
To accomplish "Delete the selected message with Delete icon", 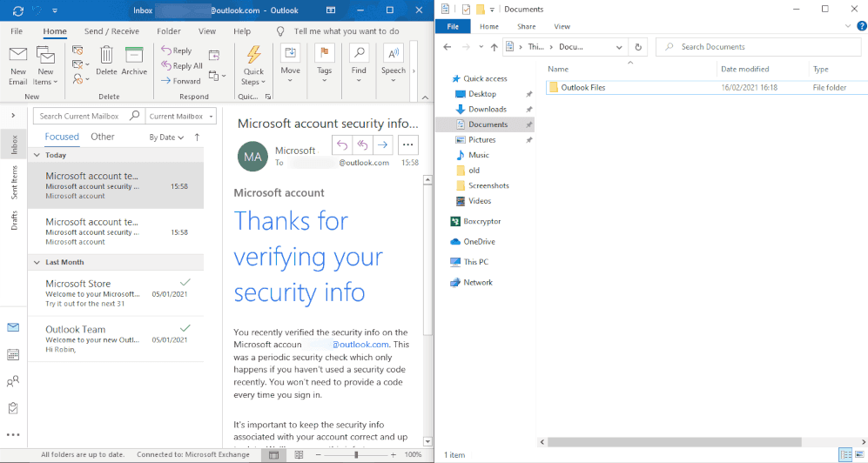I will click(x=106, y=61).
